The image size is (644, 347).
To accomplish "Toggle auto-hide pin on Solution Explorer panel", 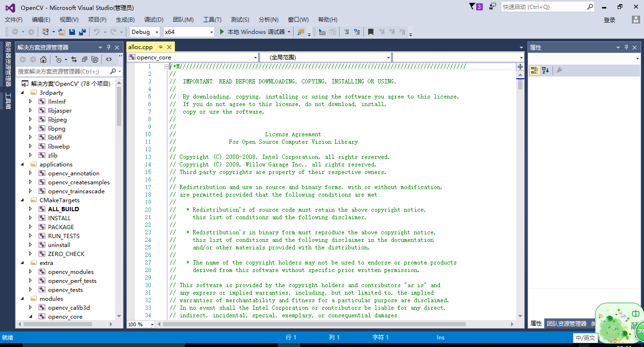I will [108, 47].
